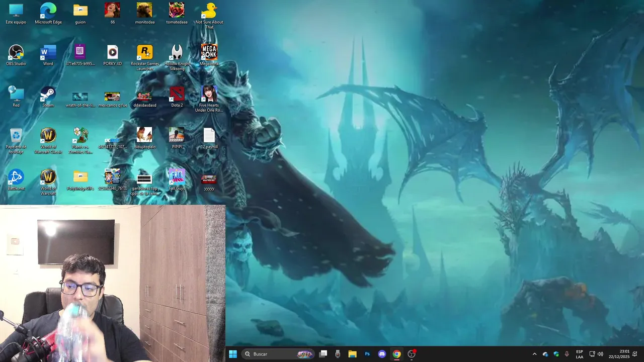644x362 pixels.
Task: Open OneDrive cloud tray icon
Action: pyautogui.click(x=545, y=354)
